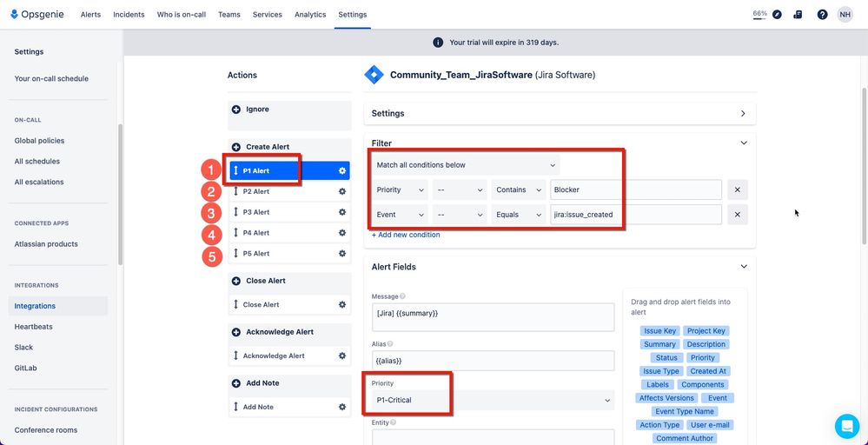This screenshot has width=868, height=445.
Task: Click the Message field with [Jira] {{summary}}
Action: 493,317
